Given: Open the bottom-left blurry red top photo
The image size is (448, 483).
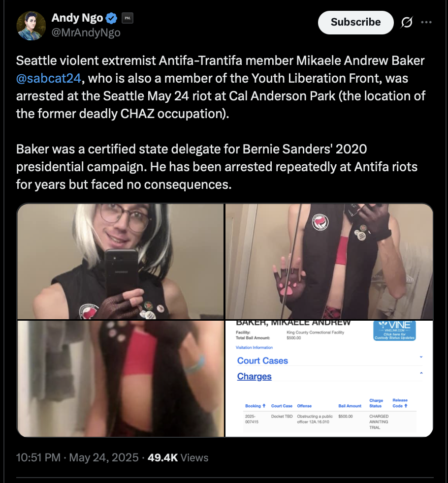Looking at the screenshot, I should point(121,379).
